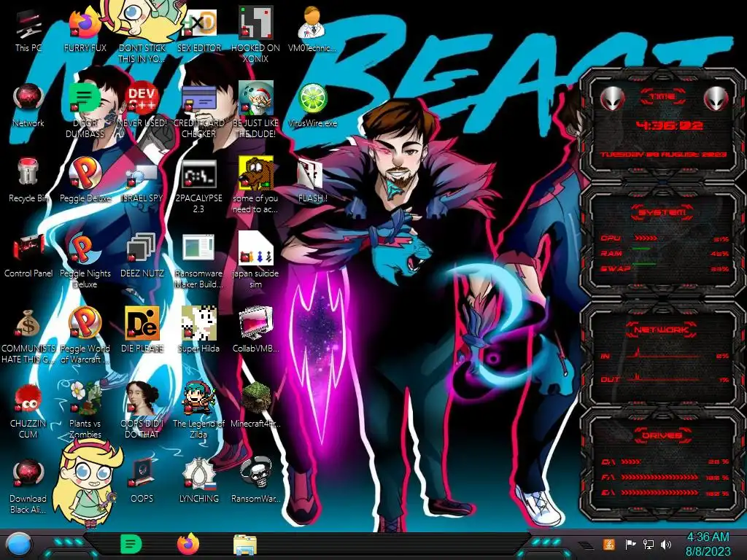Click the F:\ drive row in gadget
Image resolution: width=747 pixels, height=560 pixels.
[x=665, y=477]
